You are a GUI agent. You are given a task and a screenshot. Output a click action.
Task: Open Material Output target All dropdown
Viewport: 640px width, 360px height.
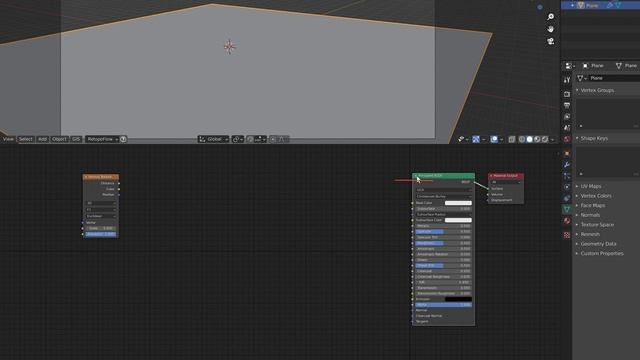[x=506, y=182]
